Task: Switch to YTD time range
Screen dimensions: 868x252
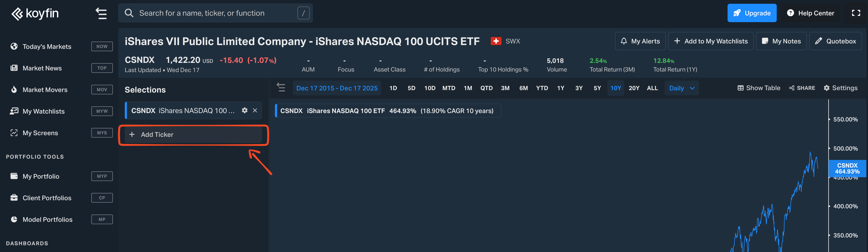Action: click(x=542, y=88)
